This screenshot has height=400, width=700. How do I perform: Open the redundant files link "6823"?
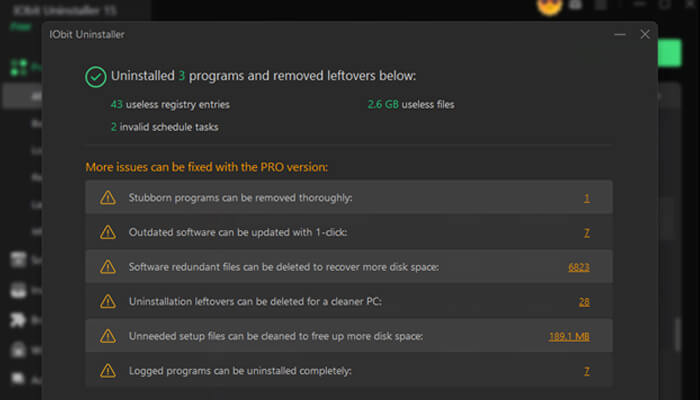click(x=579, y=267)
